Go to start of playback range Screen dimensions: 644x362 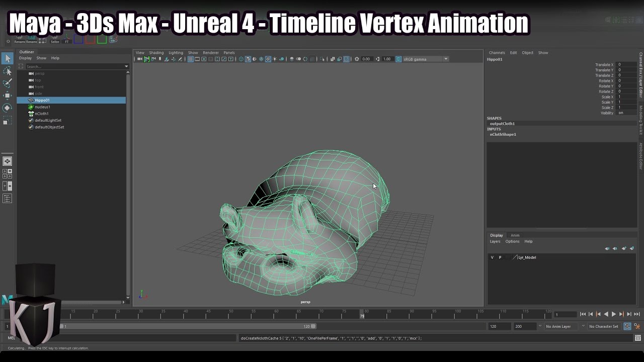[x=583, y=314]
